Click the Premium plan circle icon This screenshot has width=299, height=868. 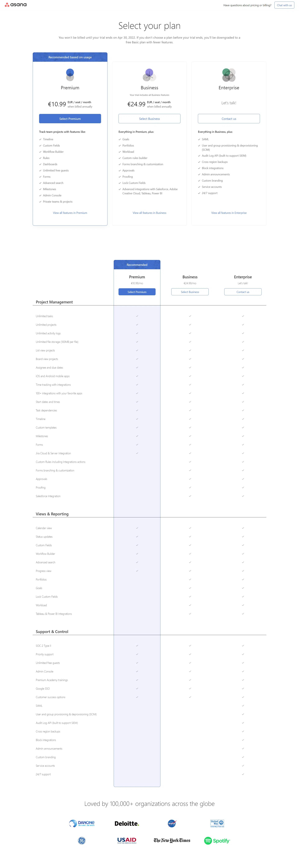click(70, 74)
